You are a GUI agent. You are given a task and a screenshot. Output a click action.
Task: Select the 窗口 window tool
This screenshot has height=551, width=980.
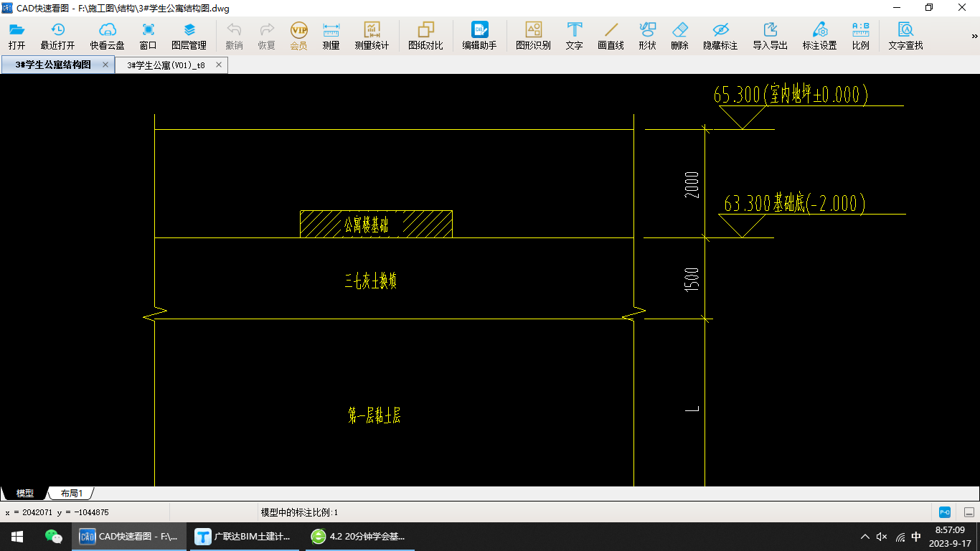(x=148, y=37)
